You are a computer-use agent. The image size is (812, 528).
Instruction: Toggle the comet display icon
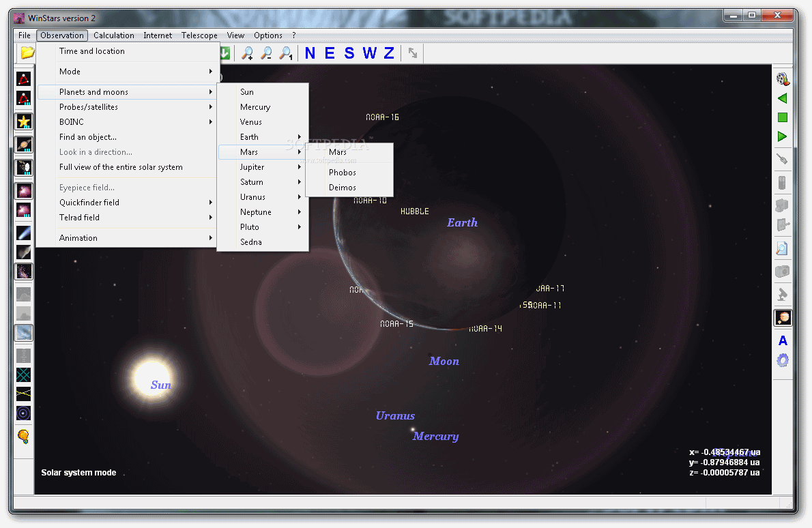coord(24,233)
